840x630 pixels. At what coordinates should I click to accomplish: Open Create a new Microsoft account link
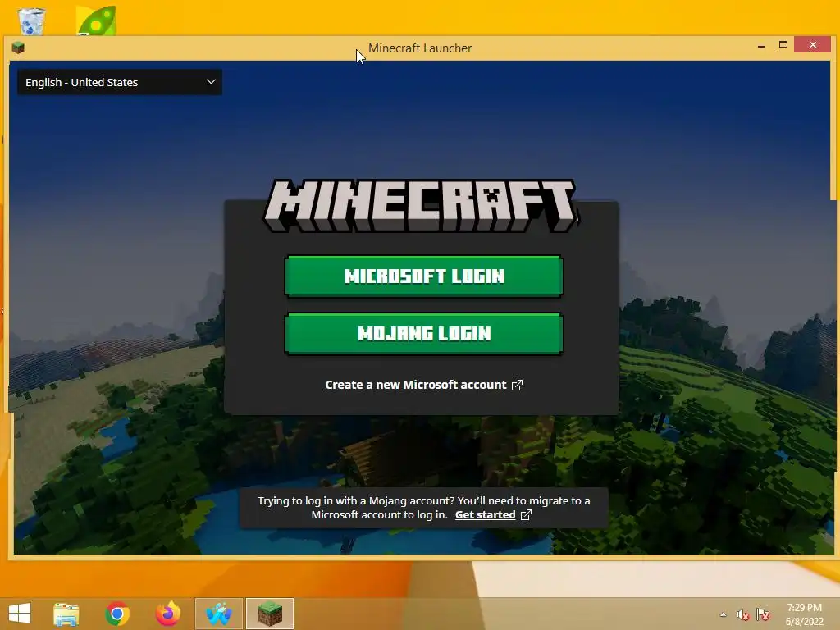tap(416, 385)
